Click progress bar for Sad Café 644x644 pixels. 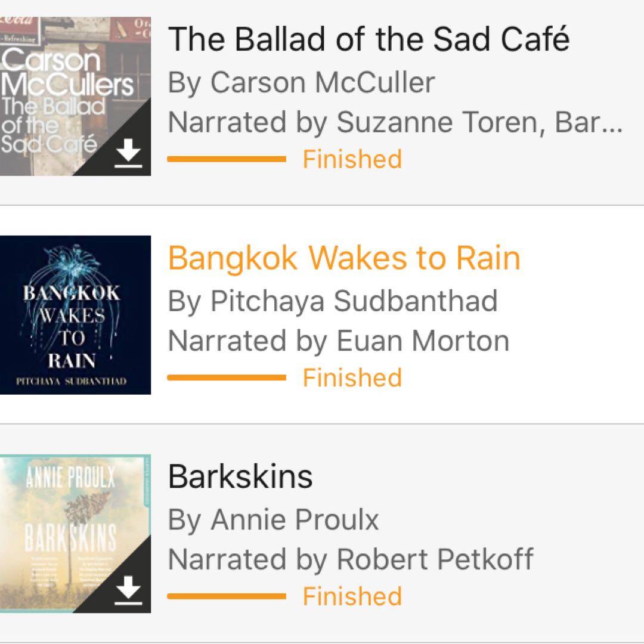tap(227, 159)
